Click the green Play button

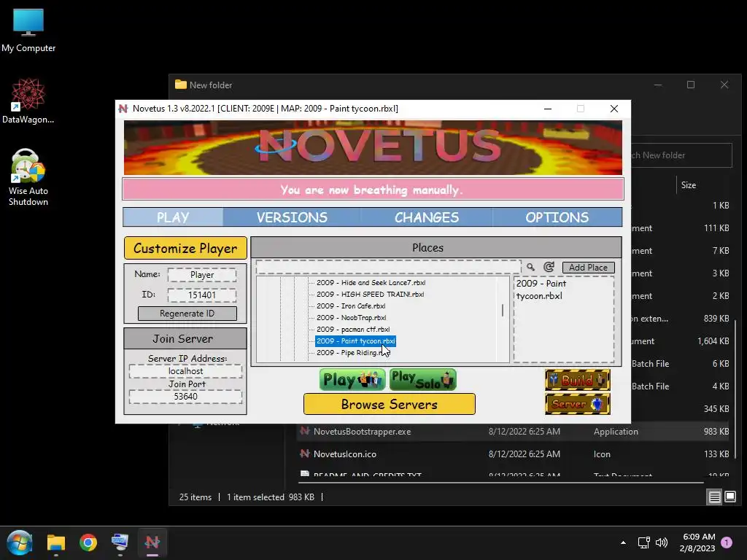tap(352, 379)
